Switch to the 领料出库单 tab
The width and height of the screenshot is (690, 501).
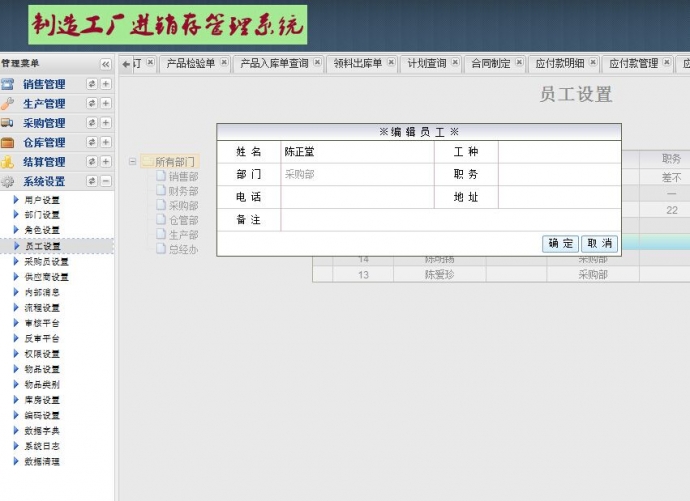[357, 63]
